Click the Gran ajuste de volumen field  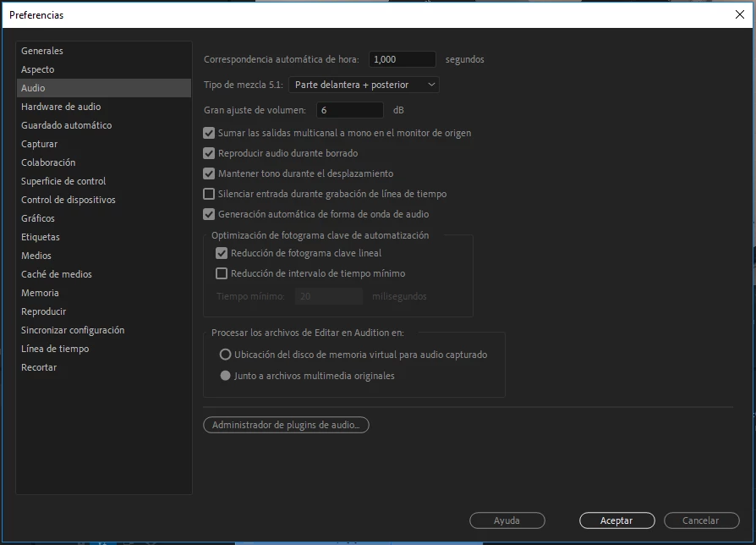point(349,111)
